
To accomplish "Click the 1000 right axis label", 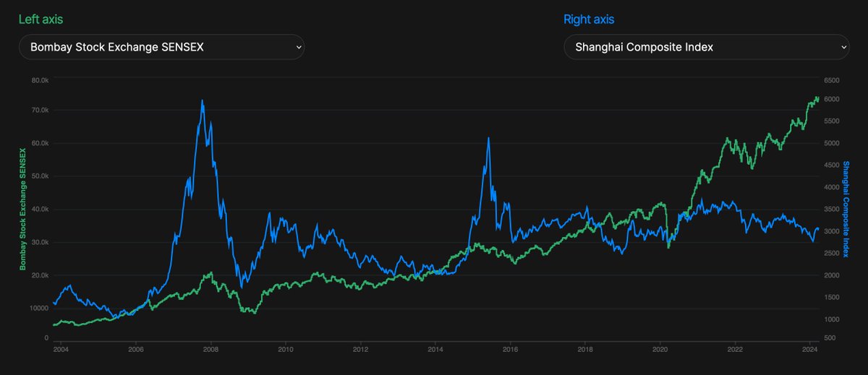I will [x=831, y=319].
